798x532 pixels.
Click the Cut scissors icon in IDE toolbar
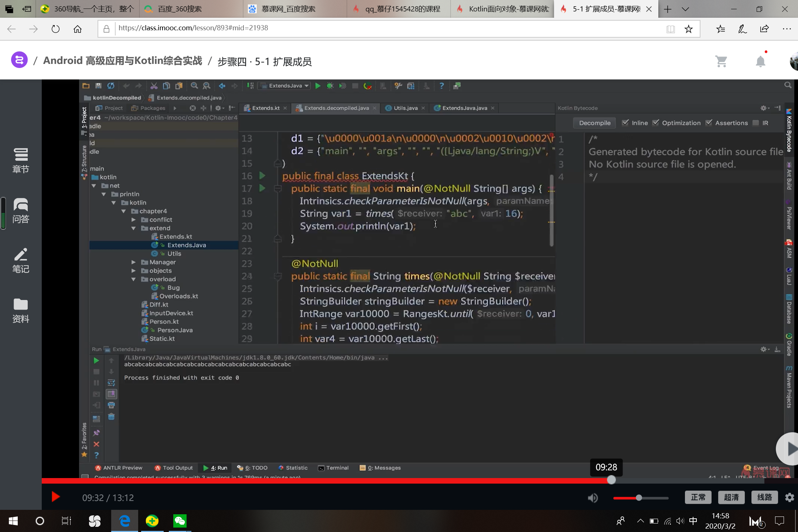pyautogui.click(x=154, y=86)
